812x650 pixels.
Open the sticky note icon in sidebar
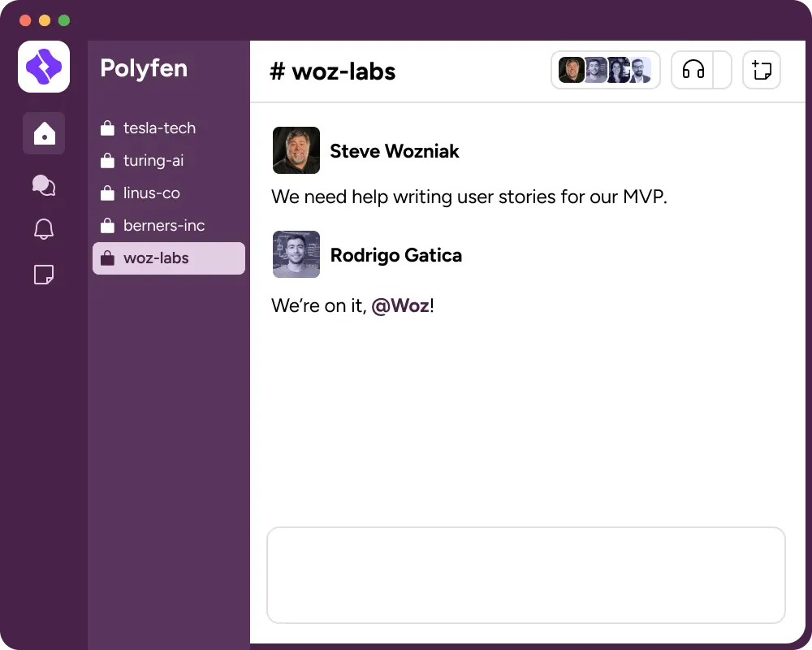point(44,275)
